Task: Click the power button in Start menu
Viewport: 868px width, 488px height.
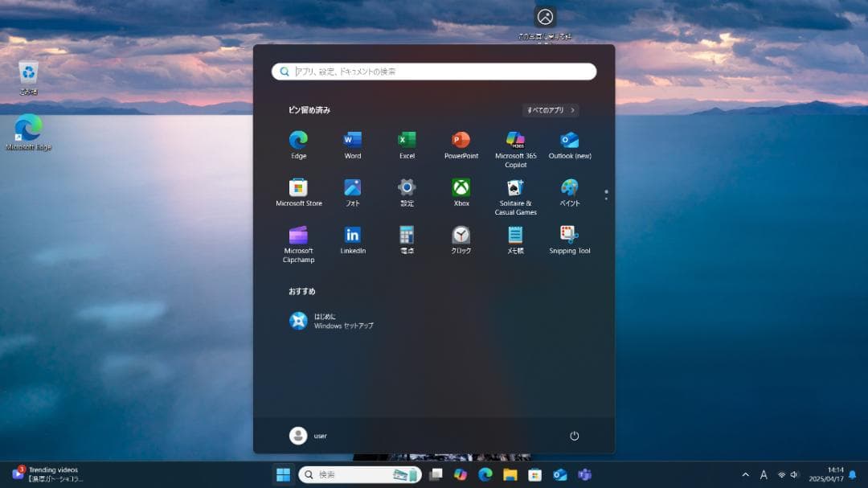Action: point(574,435)
